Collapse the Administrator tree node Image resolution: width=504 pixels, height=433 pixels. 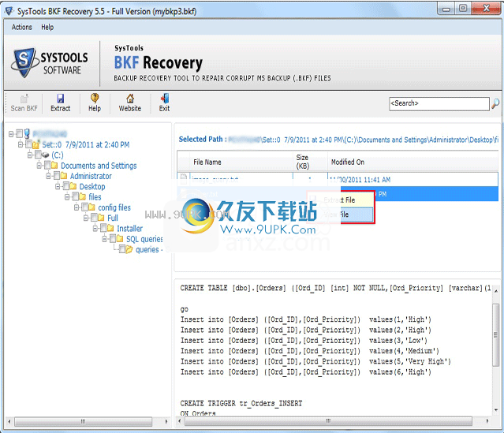point(49,176)
